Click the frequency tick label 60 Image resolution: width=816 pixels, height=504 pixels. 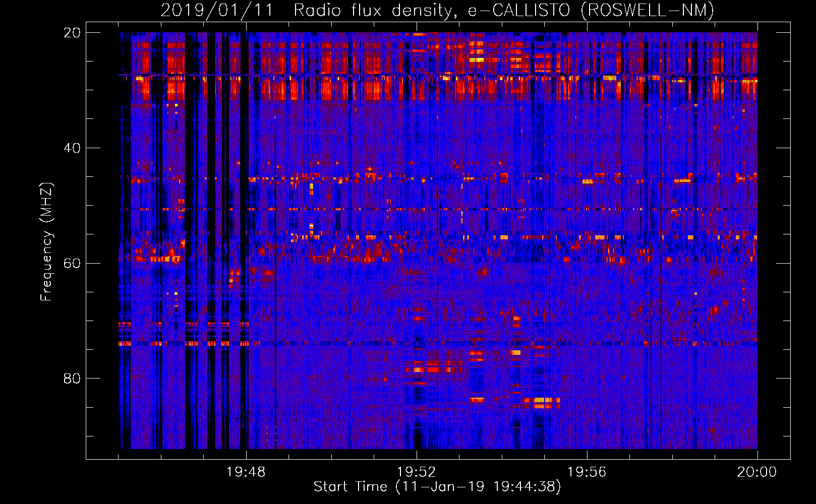coord(72,263)
